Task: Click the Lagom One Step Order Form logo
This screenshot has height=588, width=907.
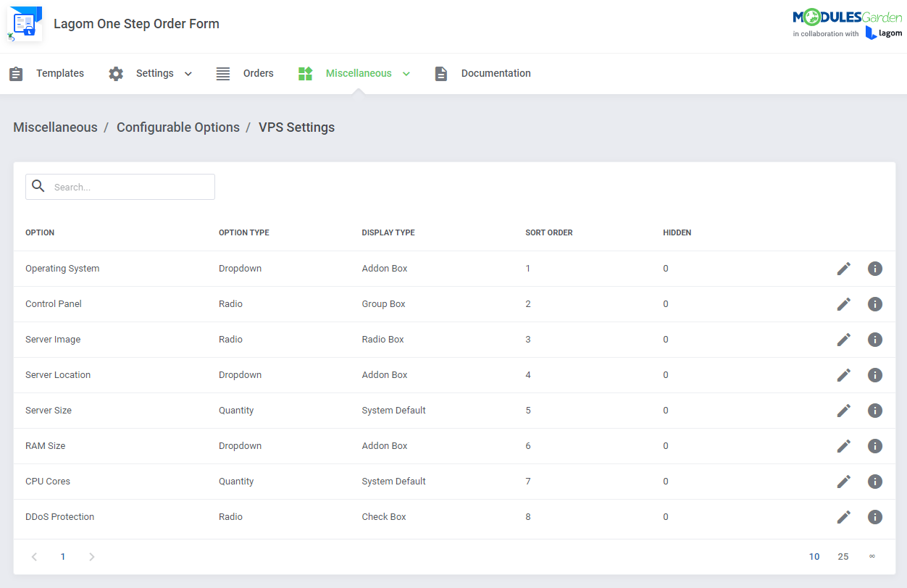Action: click(x=25, y=23)
